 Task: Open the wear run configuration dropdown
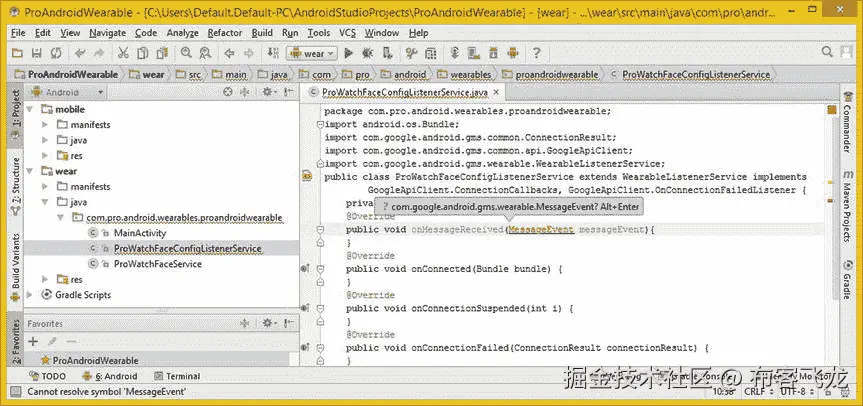(312, 53)
